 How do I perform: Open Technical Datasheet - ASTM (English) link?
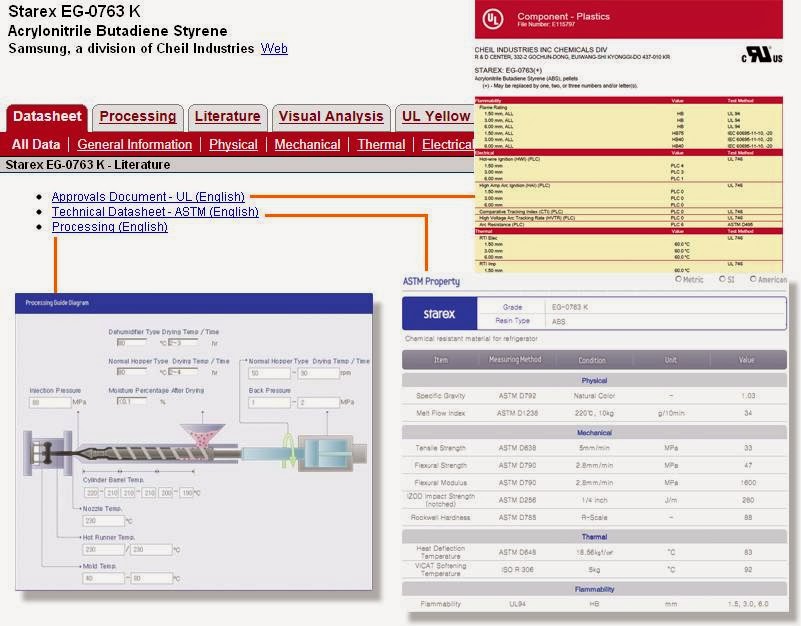(x=155, y=212)
